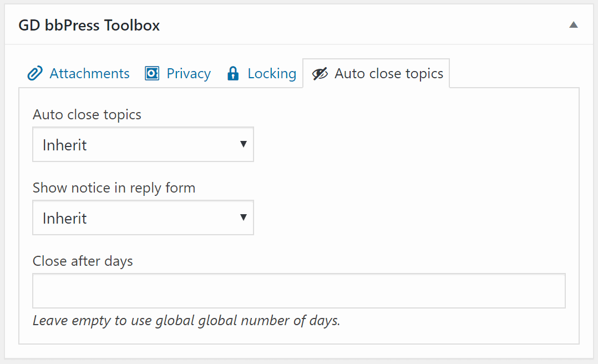This screenshot has width=598, height=364.
Task: Collapse the GD bbPress Toolbox panel arrow
Action: coord(573,25)
